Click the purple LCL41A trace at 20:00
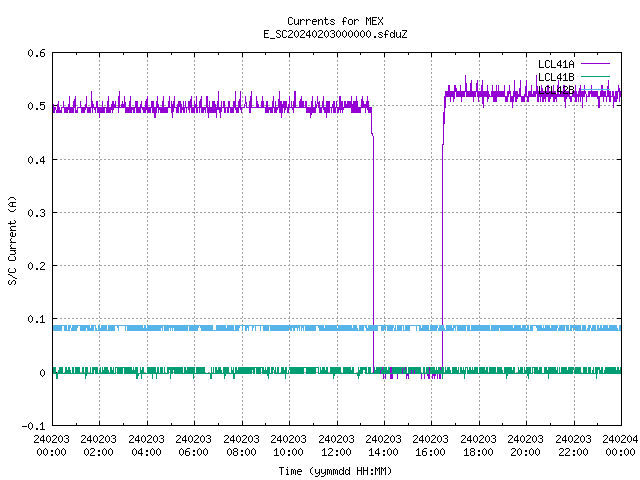Viewport: 640px width, 480px height. pos(526,96)
